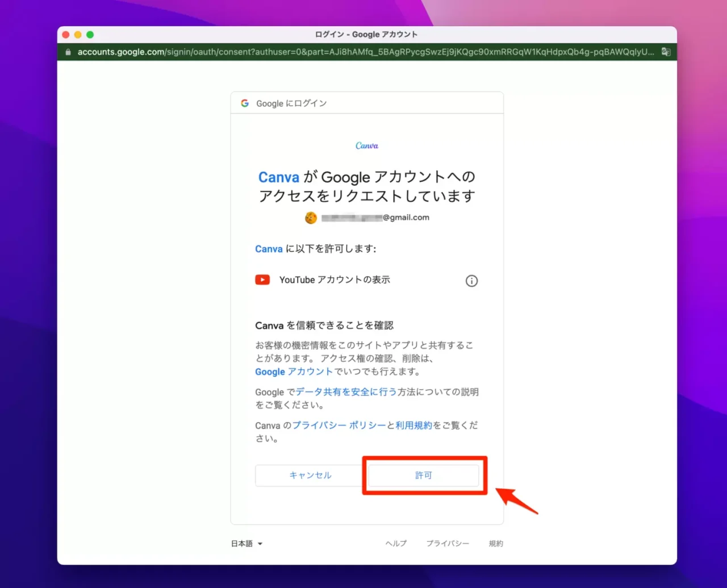This screenshot has width=727, height=588.
Task: Click the YouTube logo icon
Action: tap(262, 280)
